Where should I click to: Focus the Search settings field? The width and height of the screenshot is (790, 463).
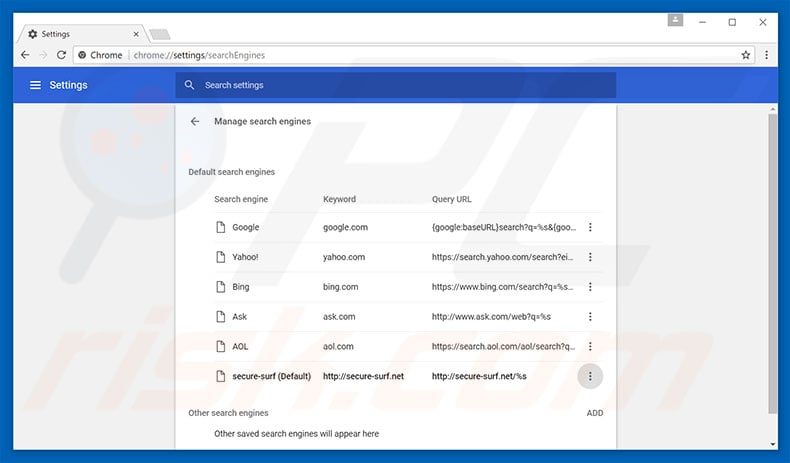coord(396,85)
